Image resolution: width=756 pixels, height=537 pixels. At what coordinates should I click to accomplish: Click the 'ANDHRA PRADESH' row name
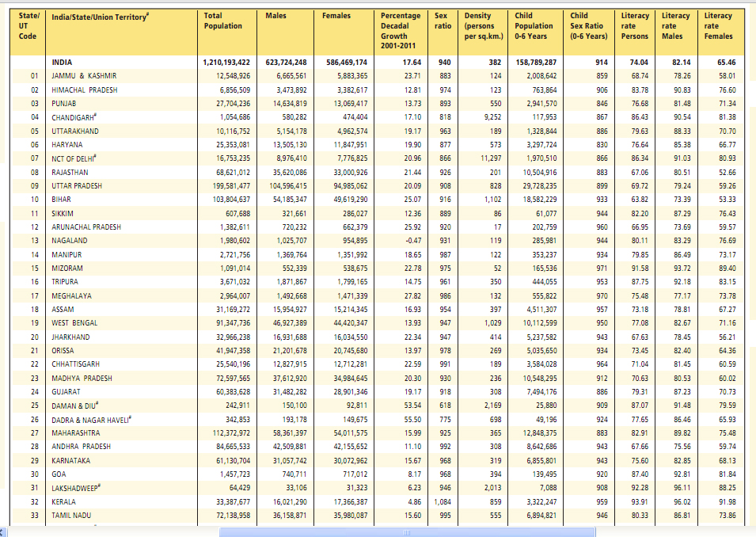81,447
